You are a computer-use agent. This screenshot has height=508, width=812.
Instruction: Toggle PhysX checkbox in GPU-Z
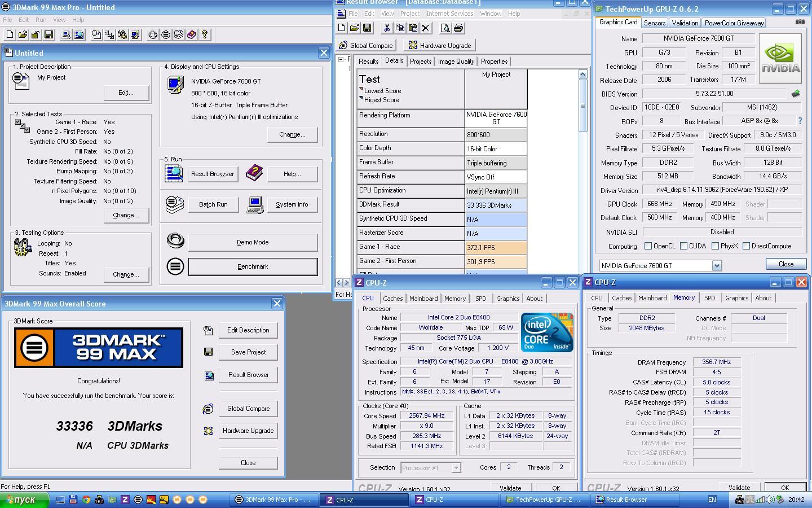[x=715, y=246]
